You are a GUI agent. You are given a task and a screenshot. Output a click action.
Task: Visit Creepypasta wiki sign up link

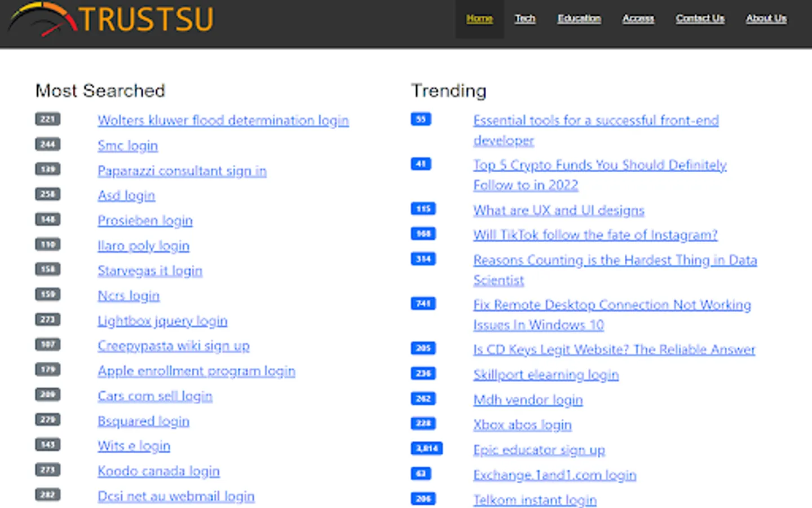click(174, 345)
